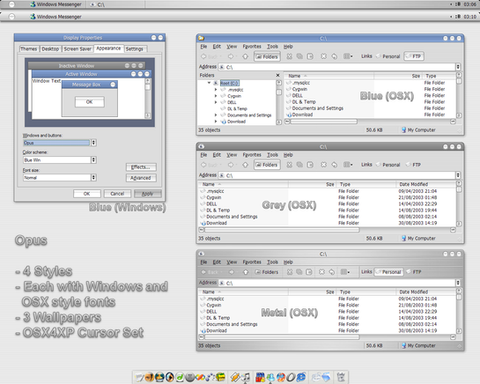Click the Undo icon in Grey explorer toolbar

coord(334,165)
